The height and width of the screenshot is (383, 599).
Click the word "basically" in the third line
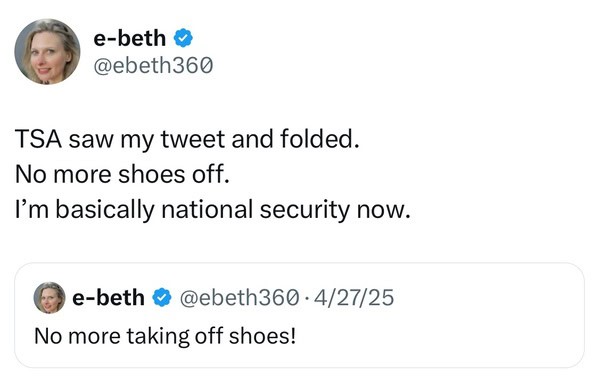pos(105,211)
